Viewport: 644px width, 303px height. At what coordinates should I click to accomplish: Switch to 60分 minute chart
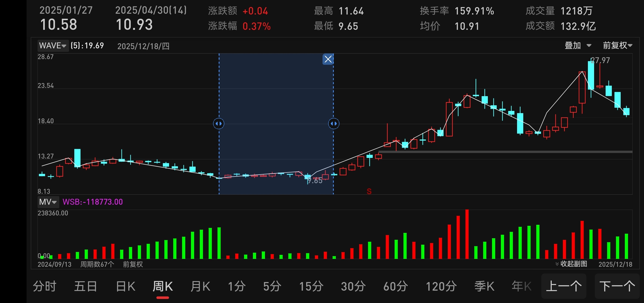pyautogui.click(x=396, y=286)
